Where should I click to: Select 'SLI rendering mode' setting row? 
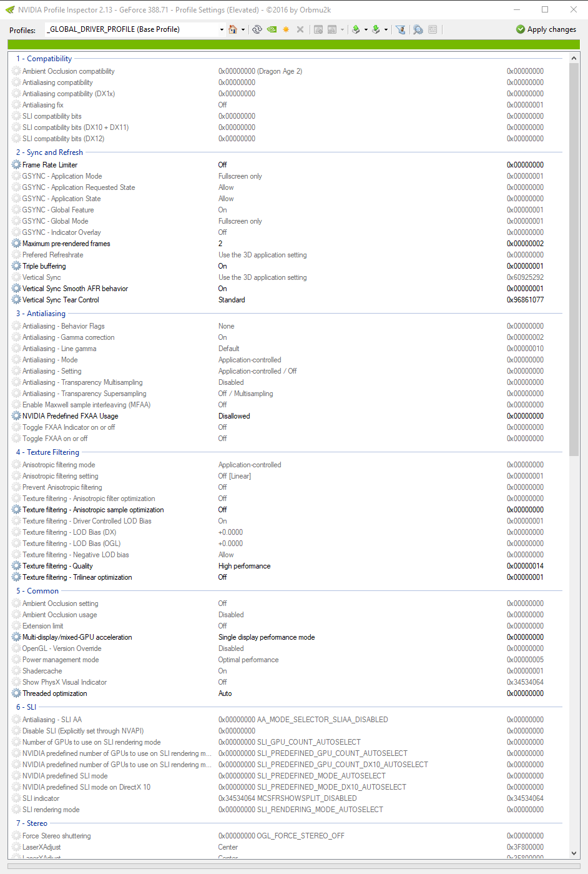point(287,810)
